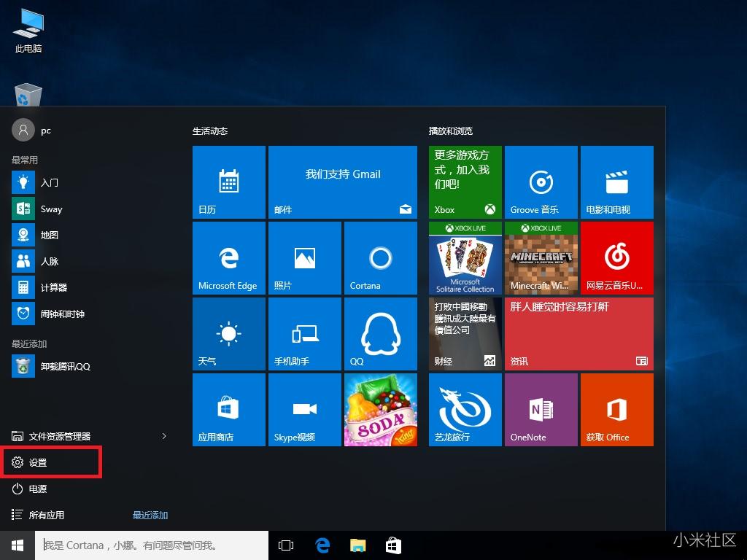
Task: Open the 照片 (Photos) tile
Action: [304, 257]
